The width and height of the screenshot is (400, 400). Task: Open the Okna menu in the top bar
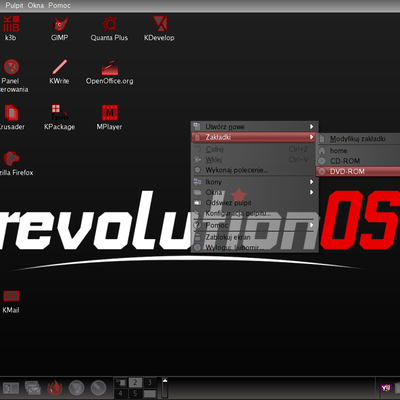[x=36, y=5]
